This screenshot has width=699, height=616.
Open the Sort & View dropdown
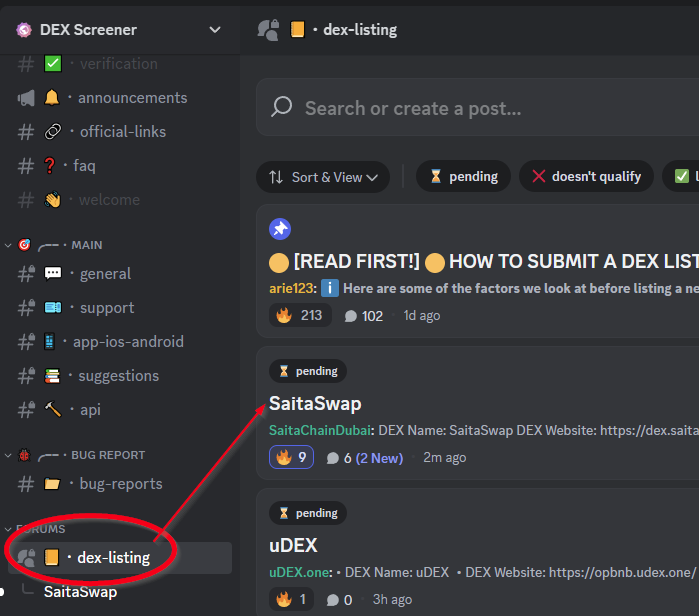coord(323,177)
